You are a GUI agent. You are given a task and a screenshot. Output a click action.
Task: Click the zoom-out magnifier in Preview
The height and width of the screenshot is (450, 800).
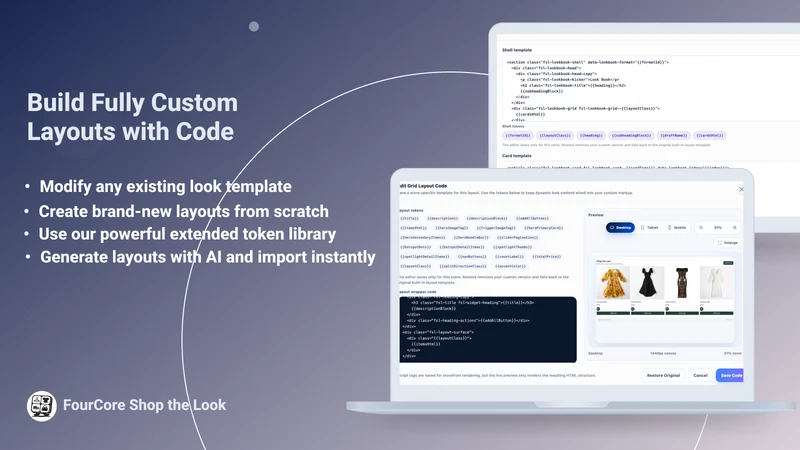[701, 228]
